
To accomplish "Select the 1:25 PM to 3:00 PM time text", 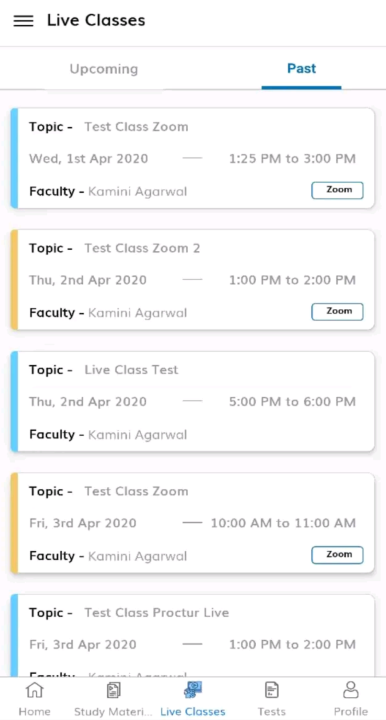I will [x=292, y=159].
